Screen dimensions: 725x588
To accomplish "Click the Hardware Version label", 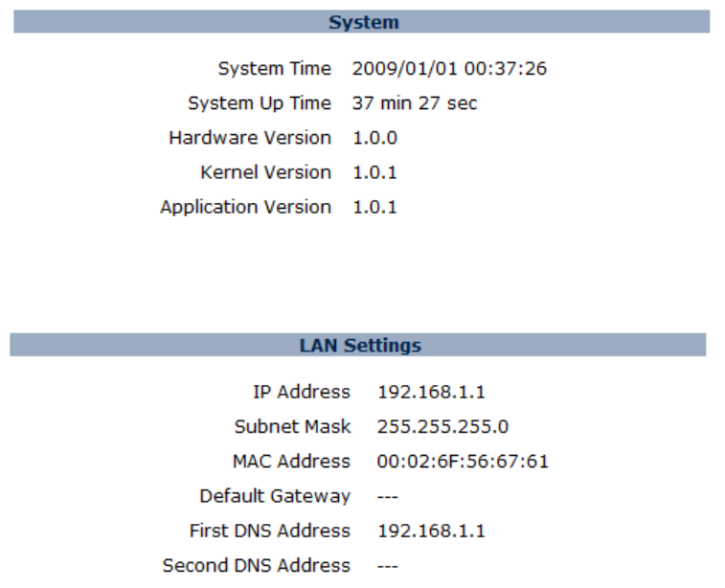I will coord(249,138).
